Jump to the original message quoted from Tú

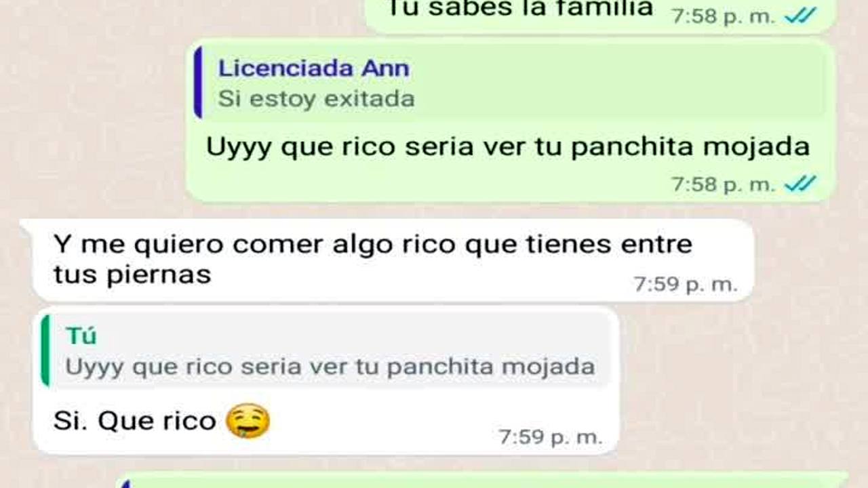click(325, 350)
